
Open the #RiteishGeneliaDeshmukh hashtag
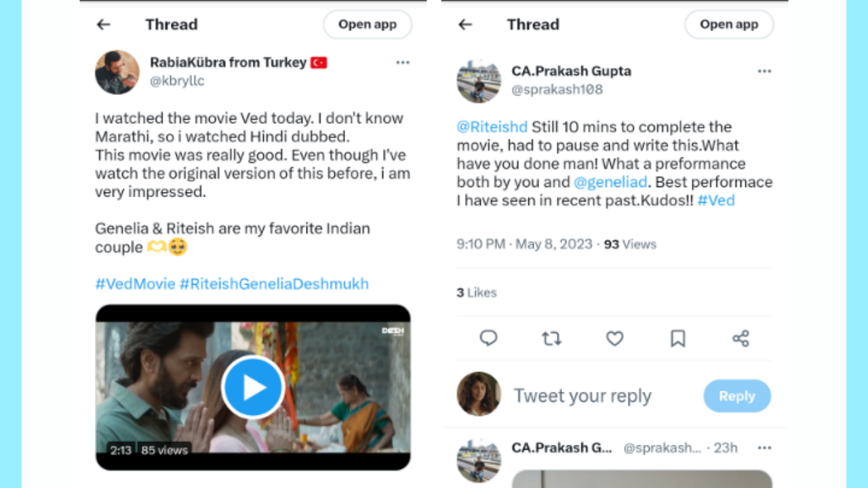pos(274,284)
